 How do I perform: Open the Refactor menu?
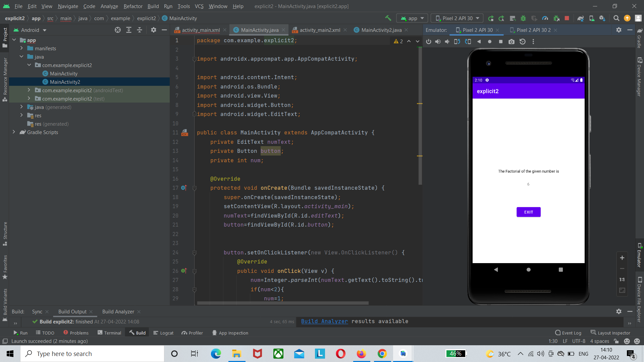(133, 6)
